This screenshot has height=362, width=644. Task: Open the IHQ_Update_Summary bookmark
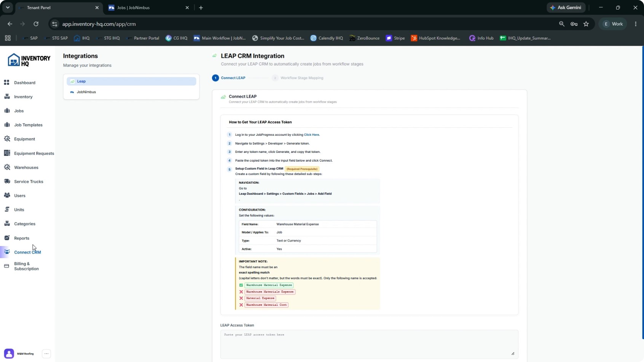(525, 38)
